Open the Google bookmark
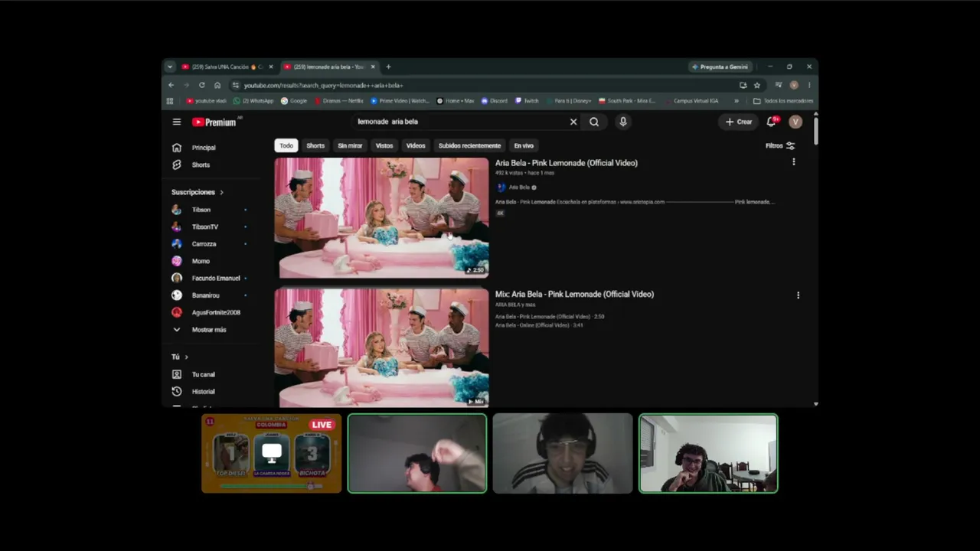The image size is (980, 551). tap(294, 100)
